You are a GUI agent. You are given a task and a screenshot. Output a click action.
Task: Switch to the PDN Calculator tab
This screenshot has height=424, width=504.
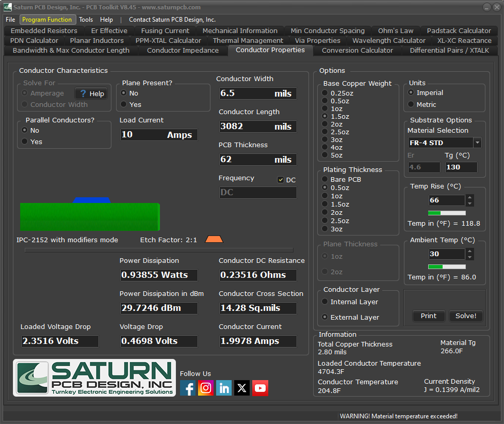34,40
